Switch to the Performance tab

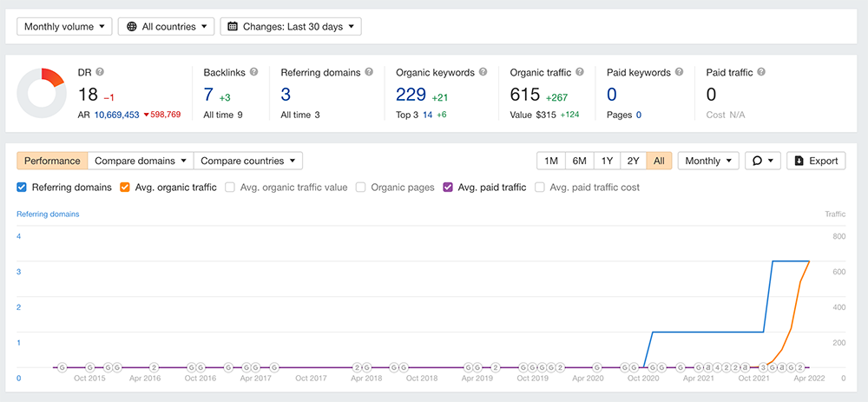tap(52, 161)
